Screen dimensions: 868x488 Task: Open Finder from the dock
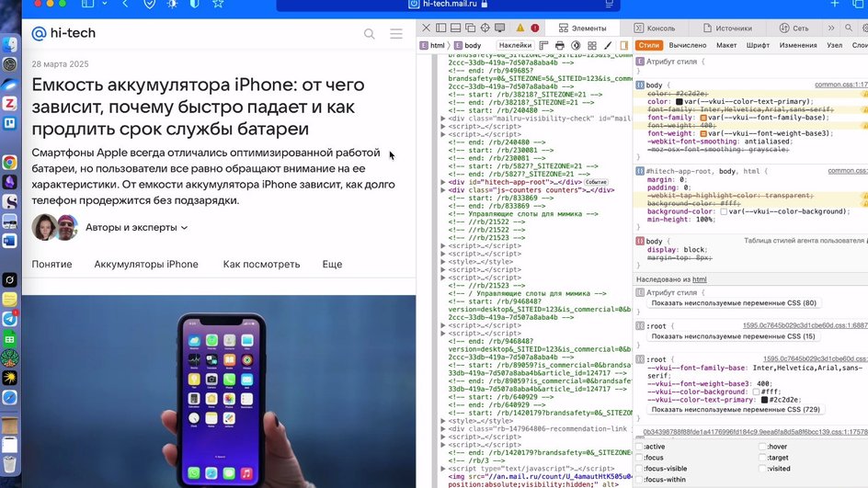10,44
